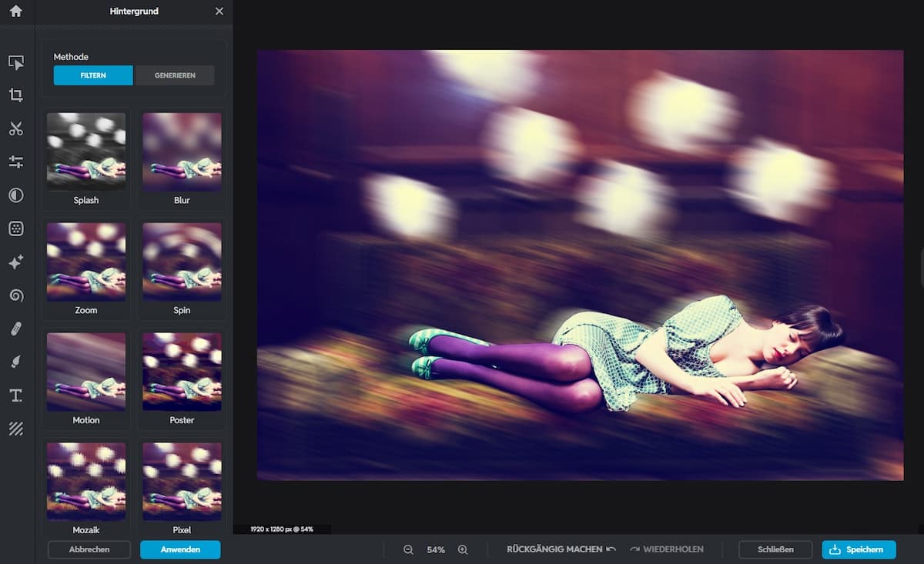Select the Crop tool
This screenshot has width=924, height=564.
tap(16, 95)
